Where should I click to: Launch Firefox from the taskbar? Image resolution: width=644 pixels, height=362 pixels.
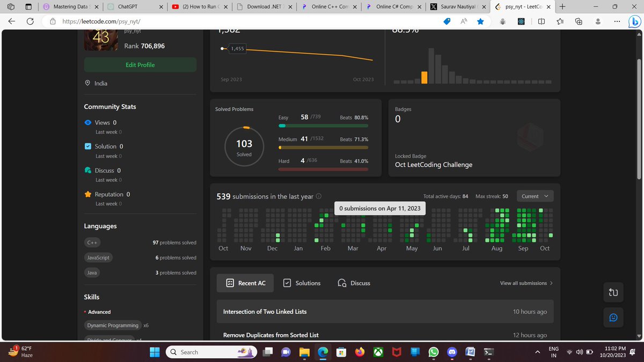point(360,352)
